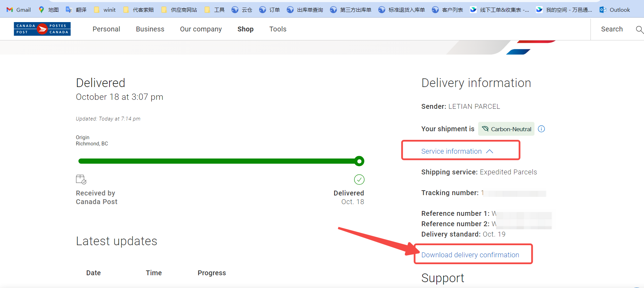
Task: Open the 线下工单&收集表 bookmark
Action: pyautogui.click(x=500, y=10)
